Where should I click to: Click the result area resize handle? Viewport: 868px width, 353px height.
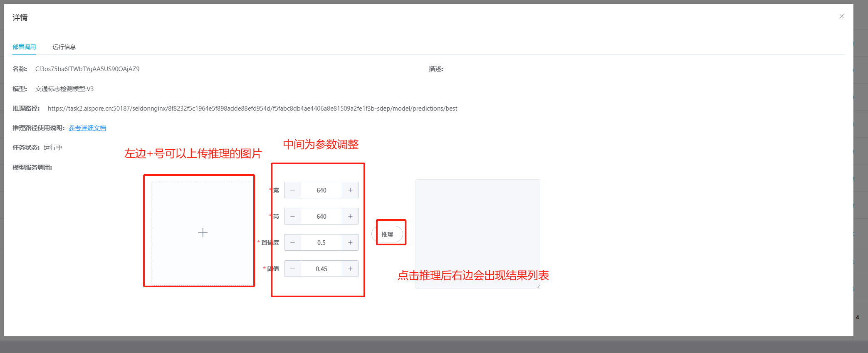(538, 286)
